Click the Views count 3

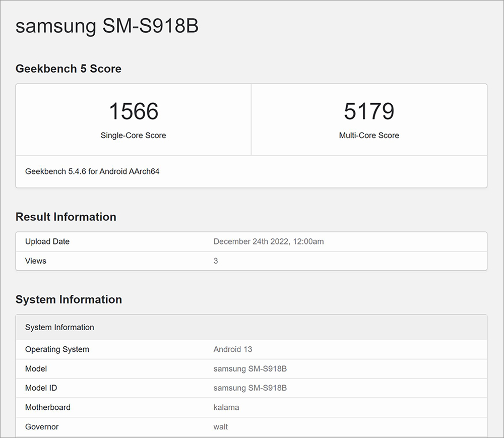(x=216, y=261)
